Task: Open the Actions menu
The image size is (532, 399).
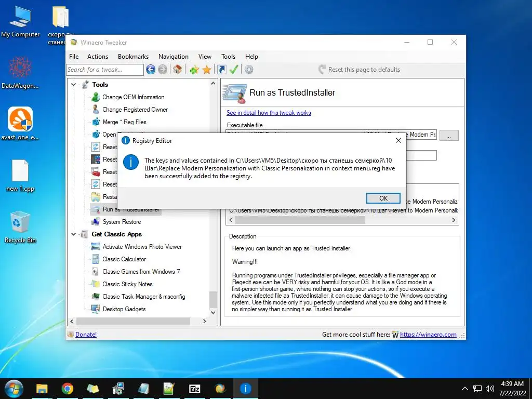Action: click(x=97, y=57)
